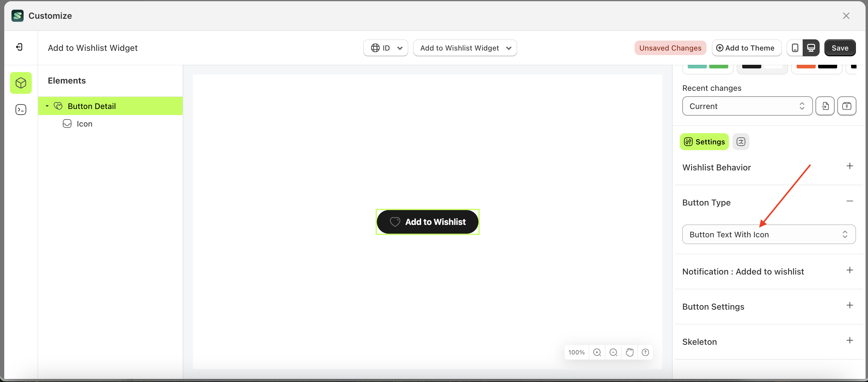This screenshot has width=868, height=382.
Task: Expand the Wishlist Behavior section
Action: tap(850, 166)
